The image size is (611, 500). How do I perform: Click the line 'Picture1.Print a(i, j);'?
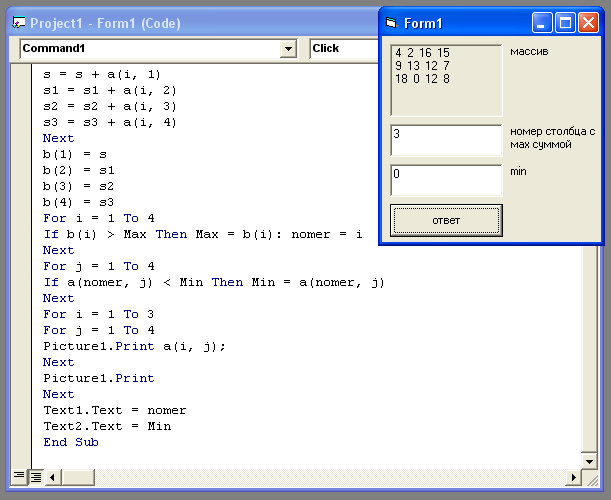[x=134, y=346]
